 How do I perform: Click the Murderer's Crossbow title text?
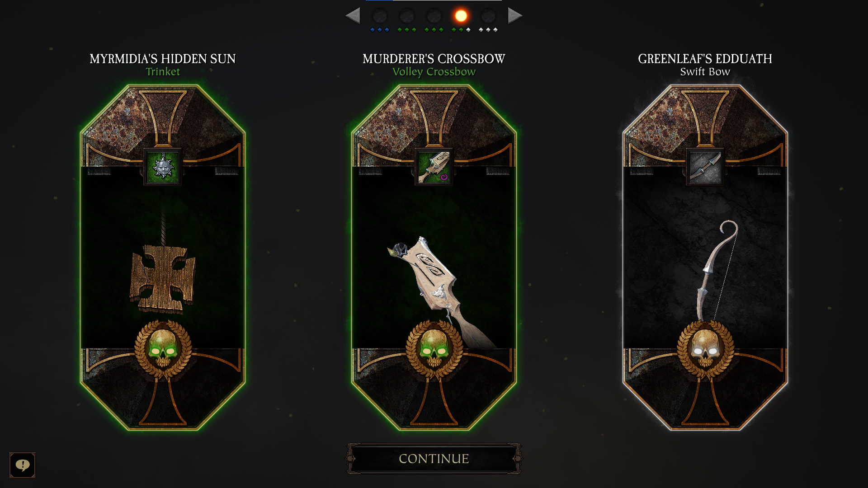tap(434, 59)
